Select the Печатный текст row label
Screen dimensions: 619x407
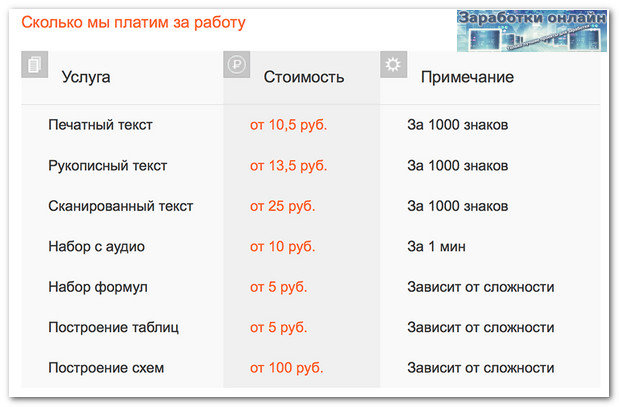pyautogui.click(x=100, y=125)
